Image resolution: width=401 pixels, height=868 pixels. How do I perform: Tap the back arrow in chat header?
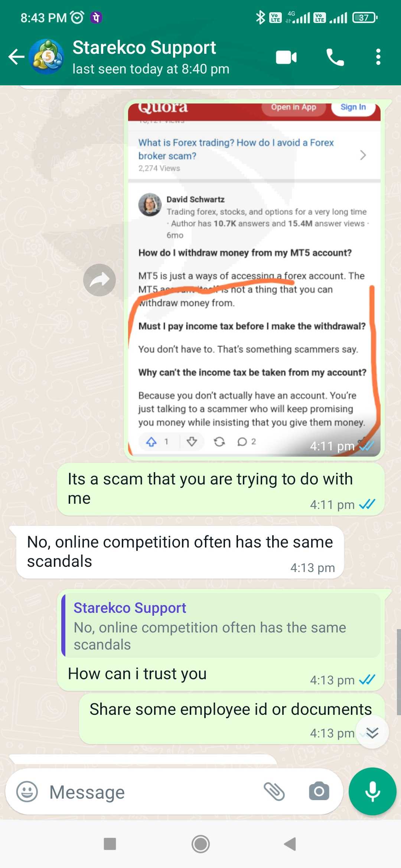[x=16, y=57]
